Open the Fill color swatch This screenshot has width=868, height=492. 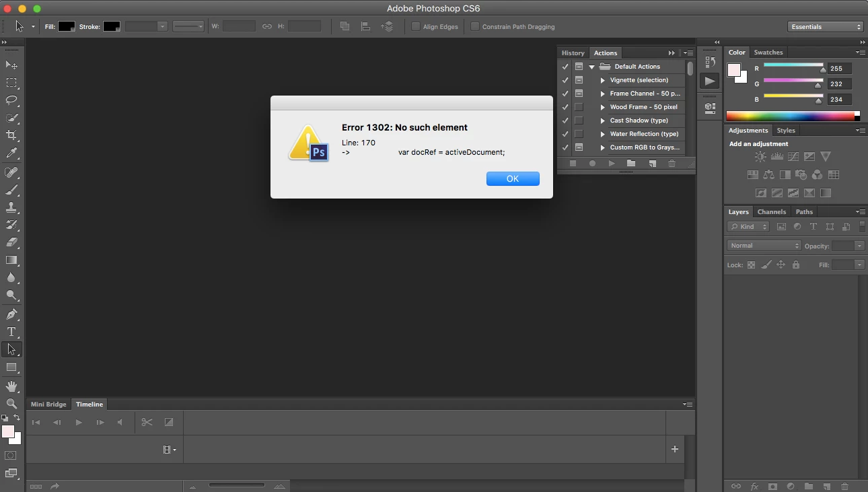pyautogui.click(x=67, y=27)
